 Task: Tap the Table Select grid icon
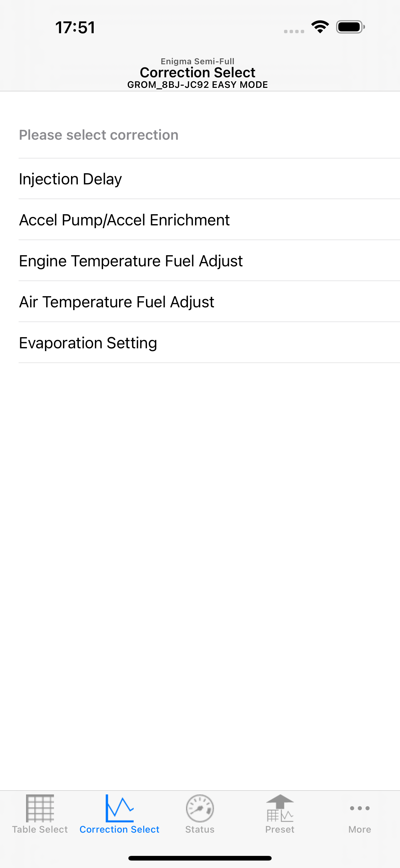point(40,808)
